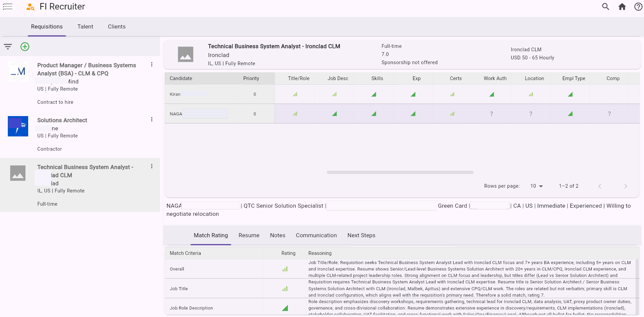Image resolution: width=644 pixels, height=317 pixels.
Task: Click Kiran's Certs rating icon
Action: click(x=452, y=94)
